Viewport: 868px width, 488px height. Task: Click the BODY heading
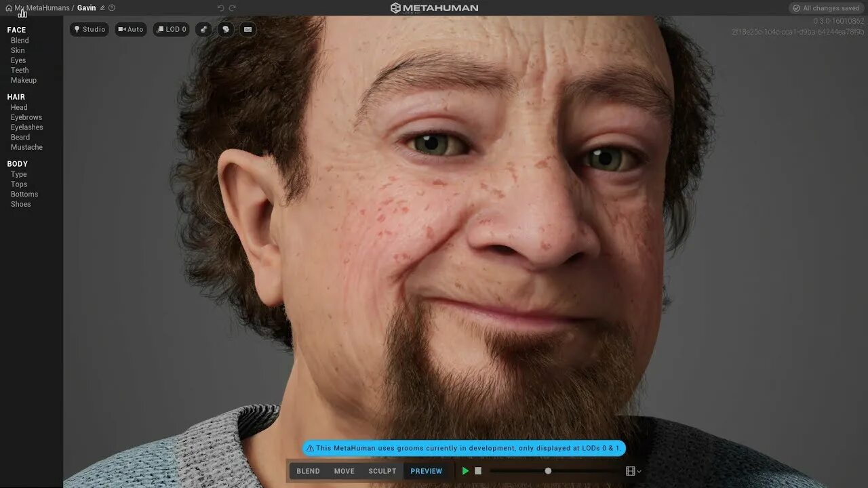coord(18,164)
